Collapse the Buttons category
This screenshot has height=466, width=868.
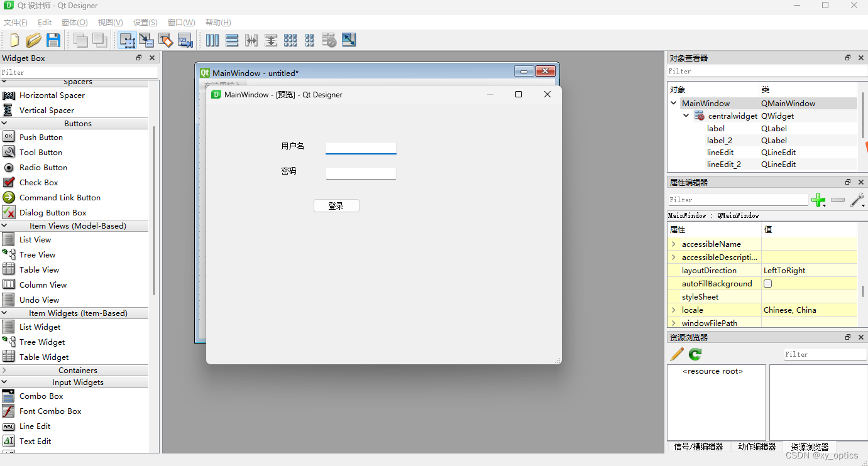click(x=4, y=123)
